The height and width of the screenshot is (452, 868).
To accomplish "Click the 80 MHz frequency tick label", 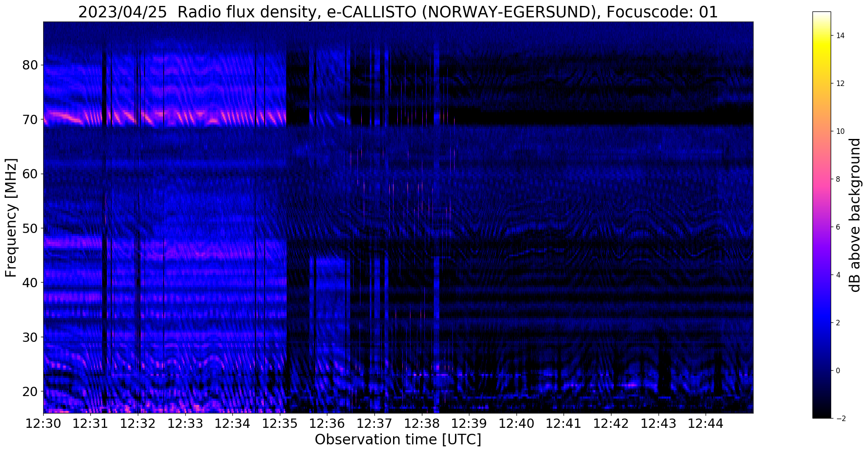I will 30,65.
